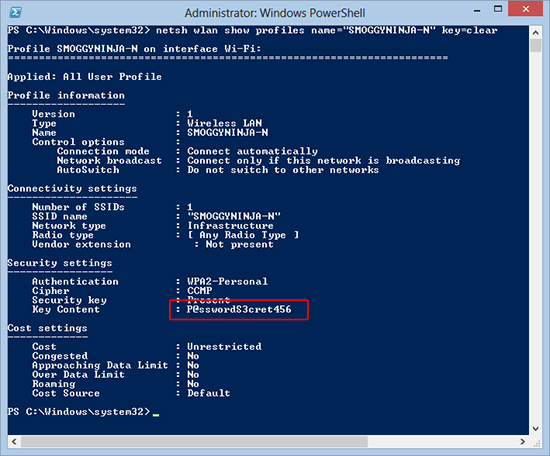Click the vertical scrollbar up arrow
550x456 pixels.
point(535,33)
